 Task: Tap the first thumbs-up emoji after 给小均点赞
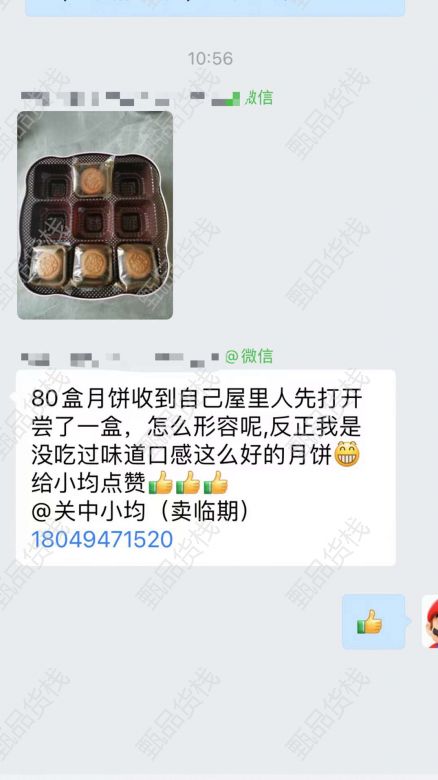click(160, 483)
